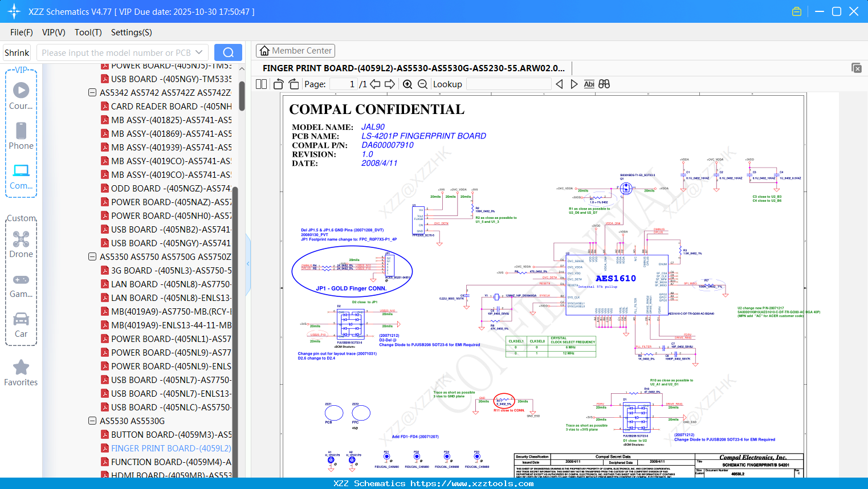The image size is (868, 489).
Task: Open POWER BOARD-(405NAZ) schematic
Action: point(171,202)
